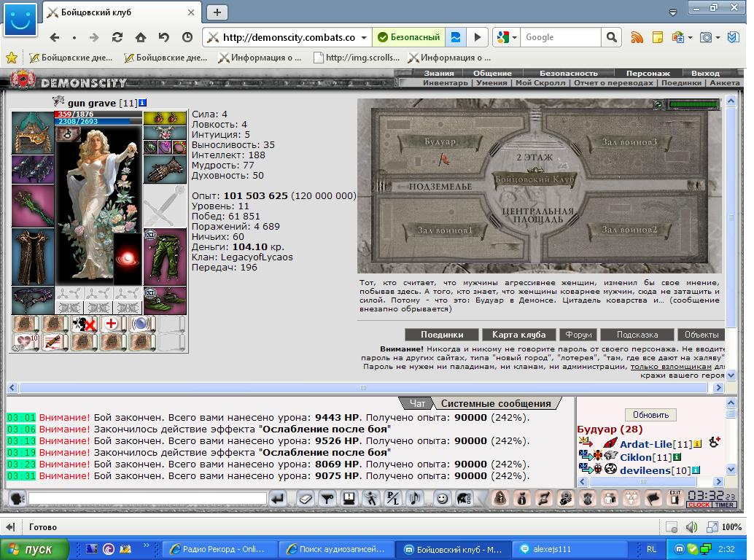Screen dimensions: 754x560
Task: Click the EXIT door icon near the clock
Action: (x=675, y=498)
